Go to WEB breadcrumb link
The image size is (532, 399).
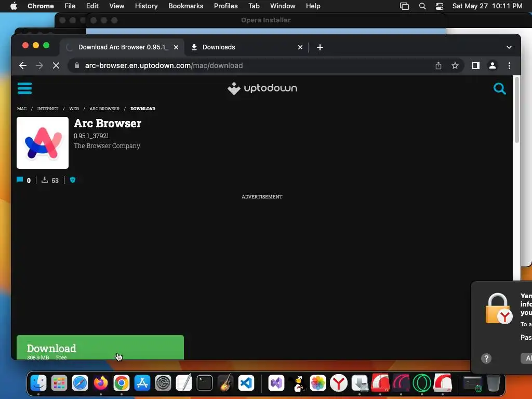74,109
